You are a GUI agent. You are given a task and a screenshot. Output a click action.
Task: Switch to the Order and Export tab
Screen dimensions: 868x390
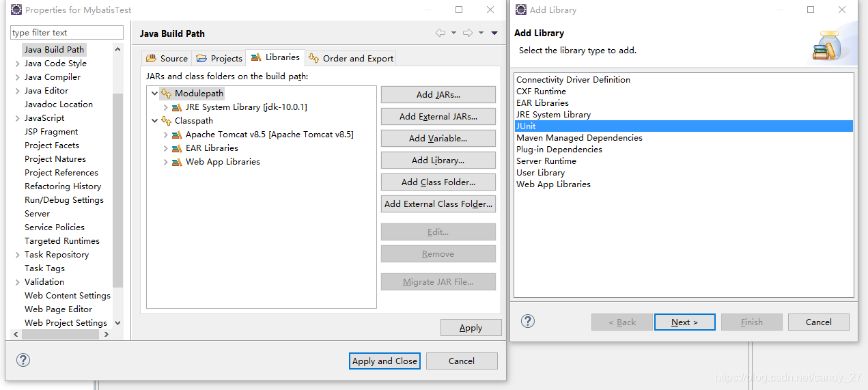point(350,58)
